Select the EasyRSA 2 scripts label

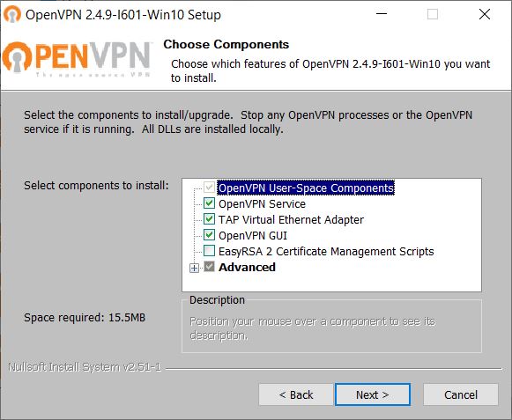click(x=326, y=252)
